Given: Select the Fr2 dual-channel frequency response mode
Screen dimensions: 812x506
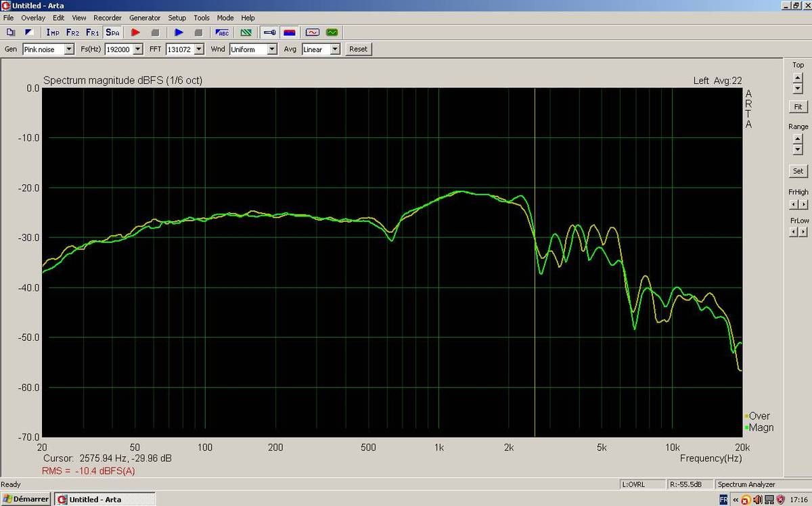Looking at the screenshot, I should click(72, 32).
